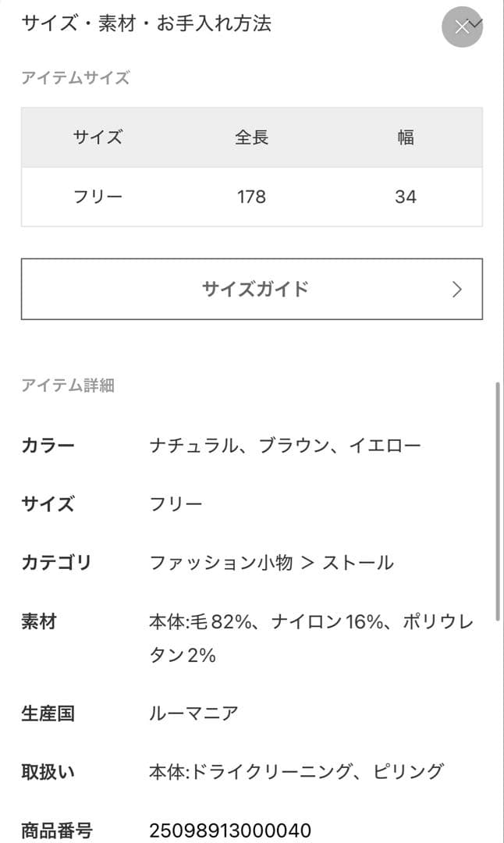
Task: Collapse the サイズ・素材・お手入れ方法 section title
Action: (147, 23)
